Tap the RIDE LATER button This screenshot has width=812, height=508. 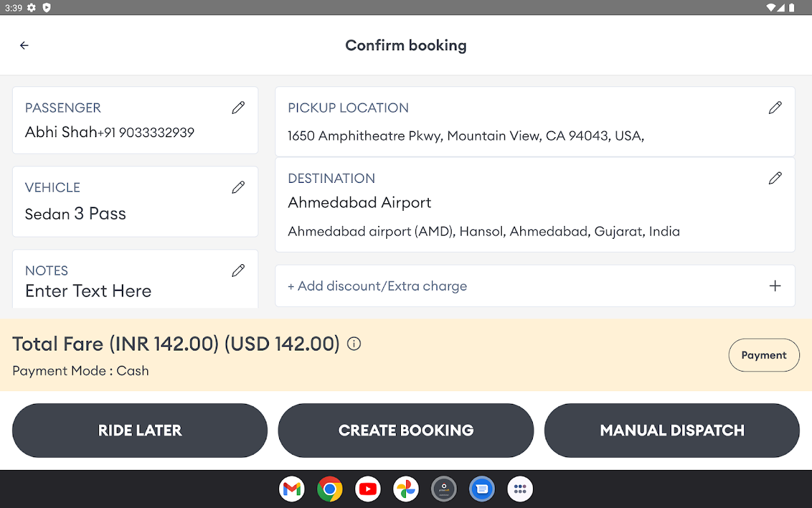pyautogui.click(x=140, y=431)
